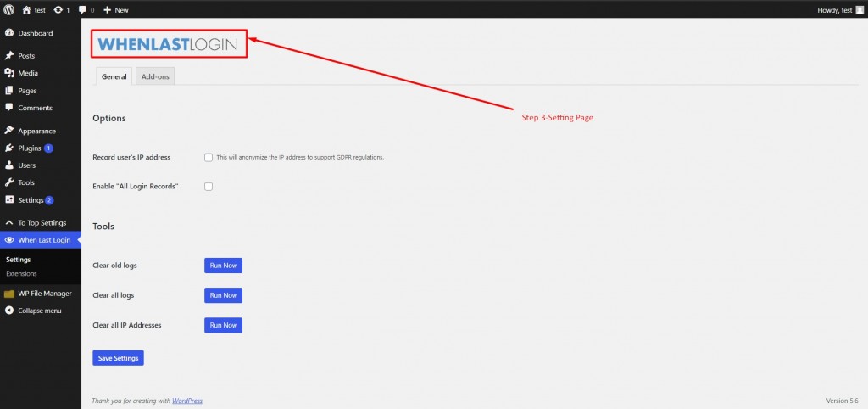Open WP File Manager menu label
Image resolution: width=868 pixels, height=409 pixels.
(45, 294)
